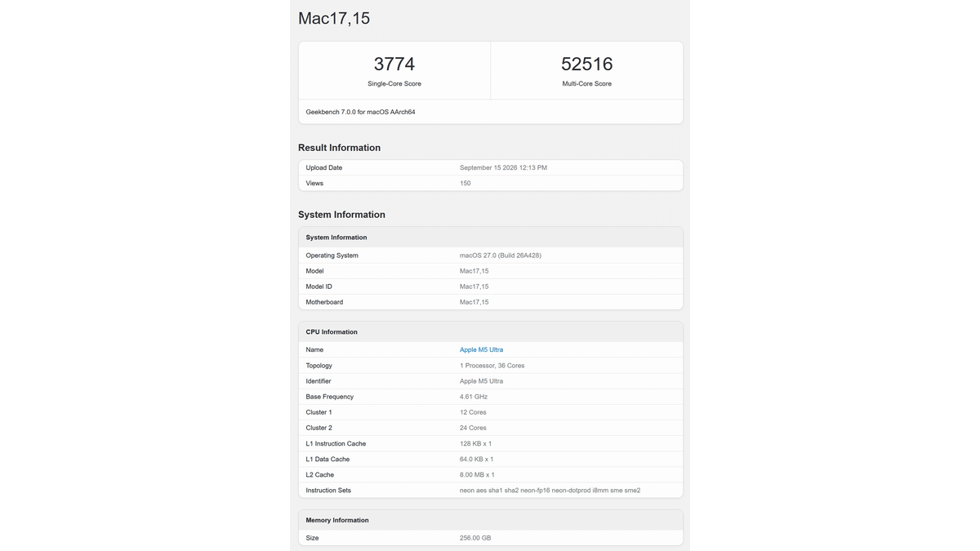Select the topology value 1 Processor, 36 Cores

pyautogui.click(x=492, y=366)
